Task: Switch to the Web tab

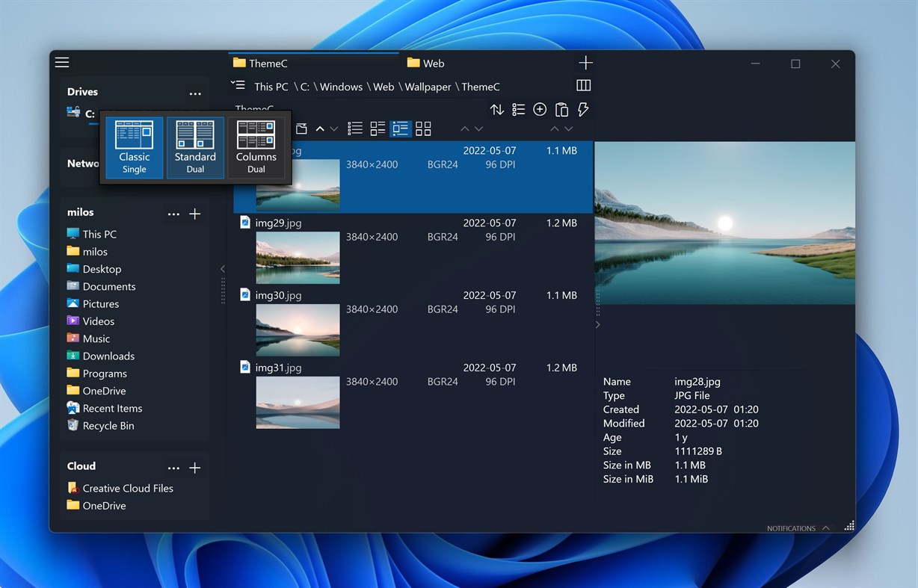Action: (426, 64)
